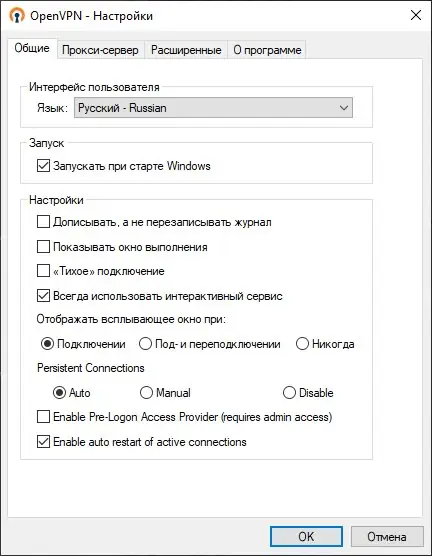Close the OpenVPN settings window
The height and width of the screenshot is (556, 432).
(x=416, y=16)
